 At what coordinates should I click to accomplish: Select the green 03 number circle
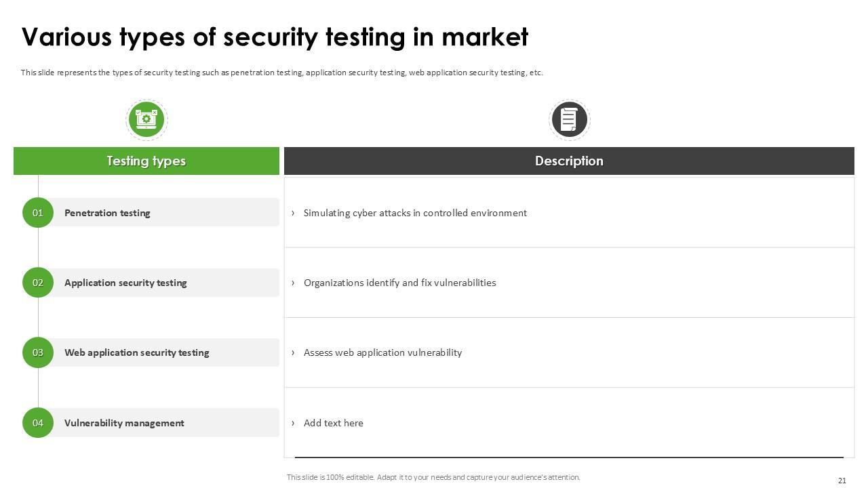pyautogui.click(x=38, y=352)
